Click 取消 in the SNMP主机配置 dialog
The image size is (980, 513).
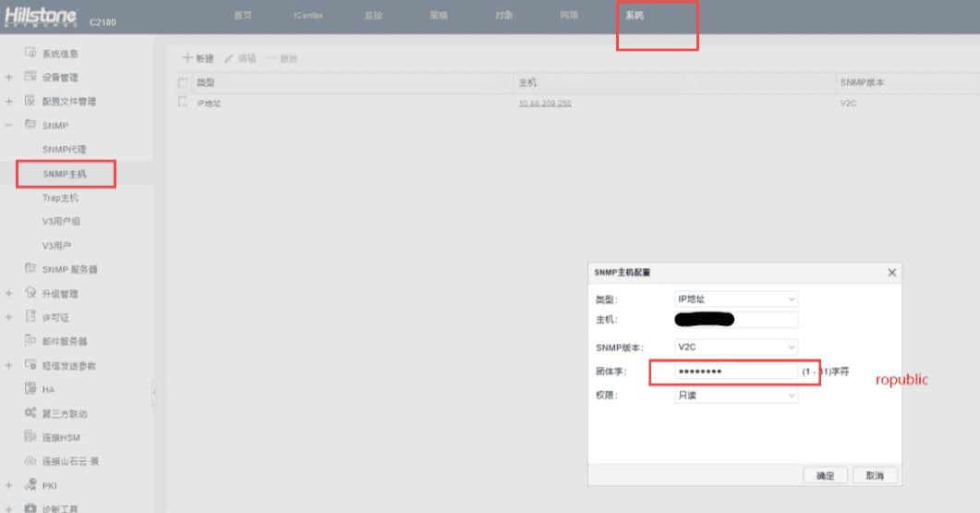pyautogui.click(x=875, y=475)
